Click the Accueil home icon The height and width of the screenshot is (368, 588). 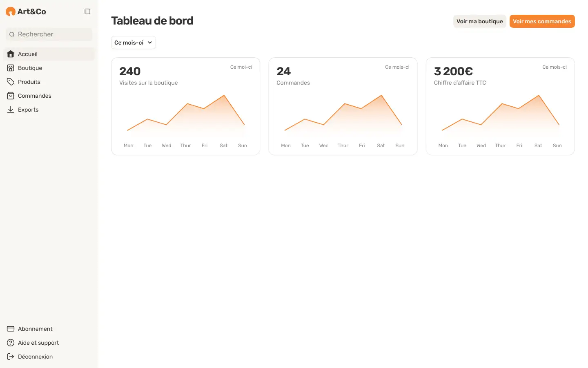(x=11, y=54)
